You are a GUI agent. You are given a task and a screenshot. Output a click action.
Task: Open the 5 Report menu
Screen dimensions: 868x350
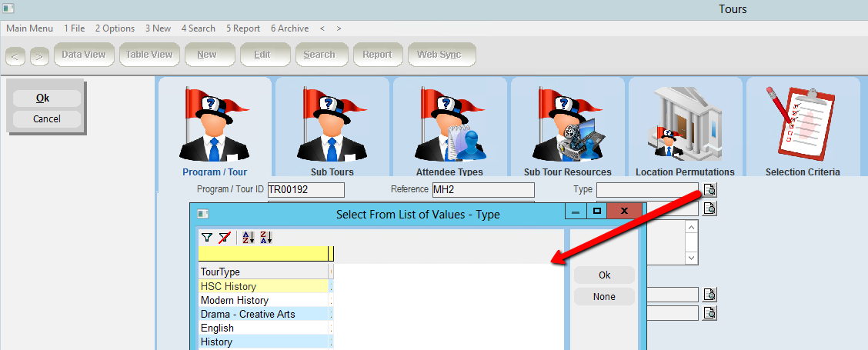click(243, 28)
